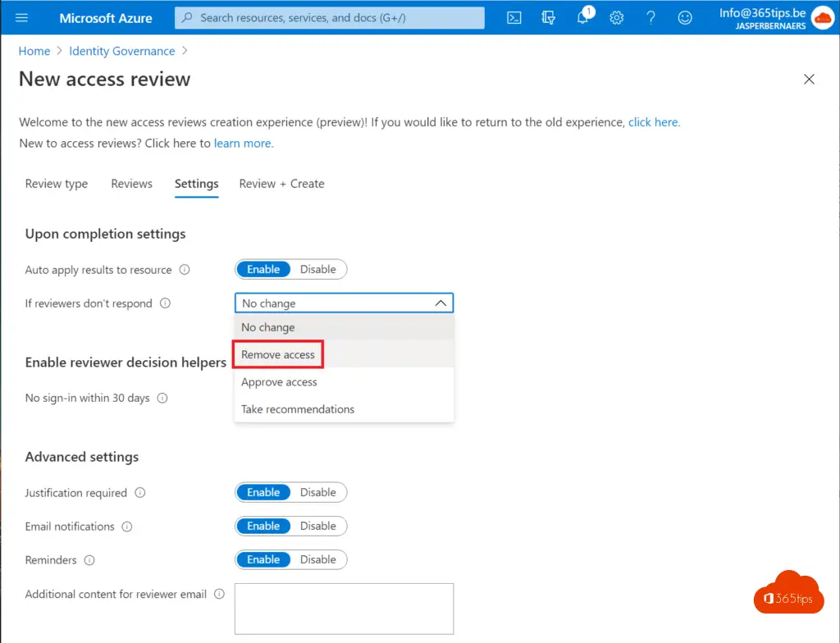This screenshot has height=643, width=840.
Task: Open the help question mark menu
Action: pyautogui.click(x=651, y=18)
